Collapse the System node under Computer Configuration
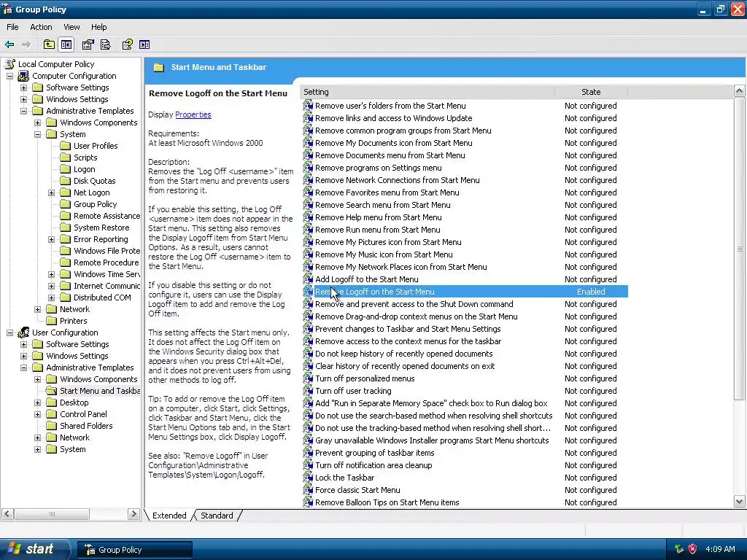Image resolution: width=747 pixels, height=560 pixels. coord(37,134)
